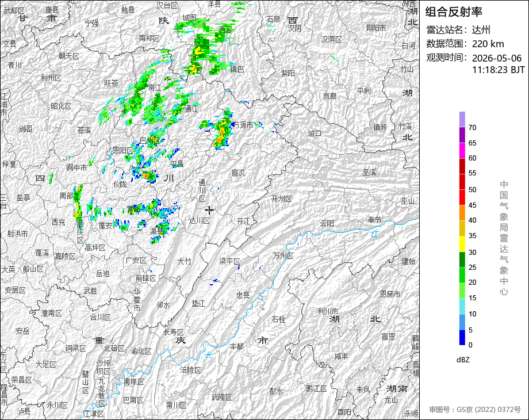Click the '邻水' map label

[163, 305]
